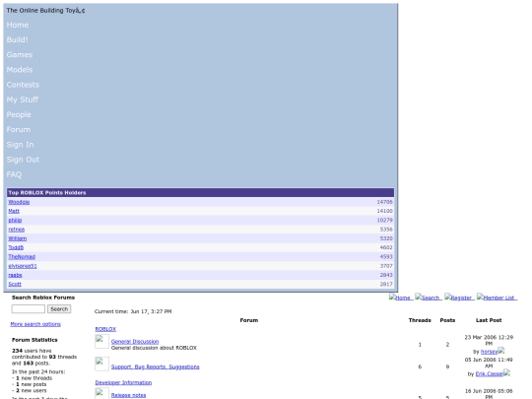Click the Top ROBLOX Points Holders header
This screenshot has width=532, height=399.
201,193
